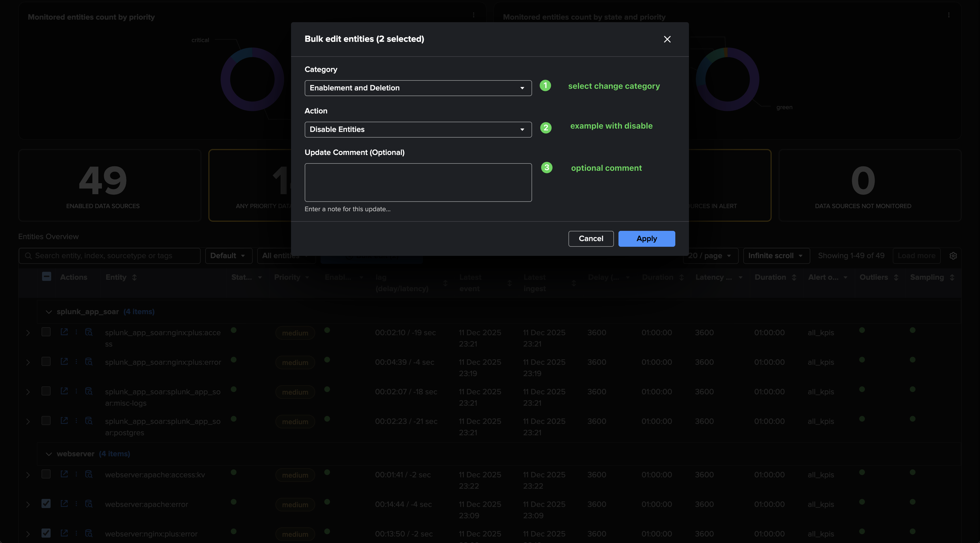Open the Action dropdown showing Disable Entities
Viewport: 980px width, 543px height.
[418, 129]
